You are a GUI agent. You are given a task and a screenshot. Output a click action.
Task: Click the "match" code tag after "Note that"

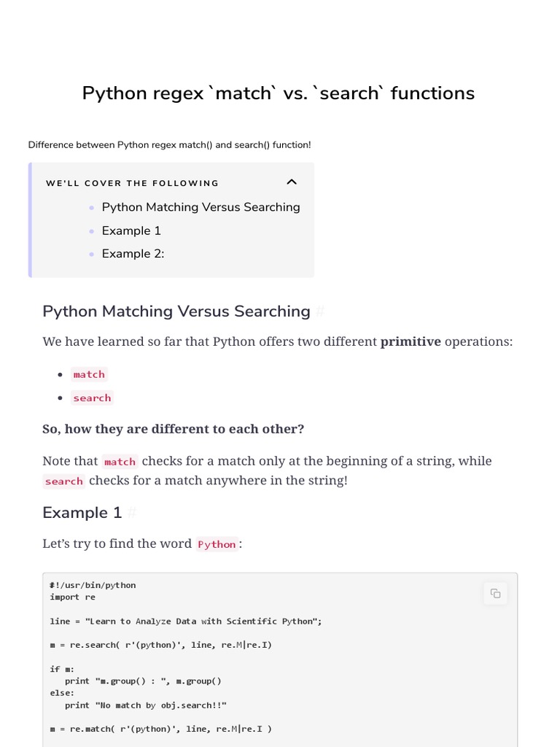tap(120, 462)
